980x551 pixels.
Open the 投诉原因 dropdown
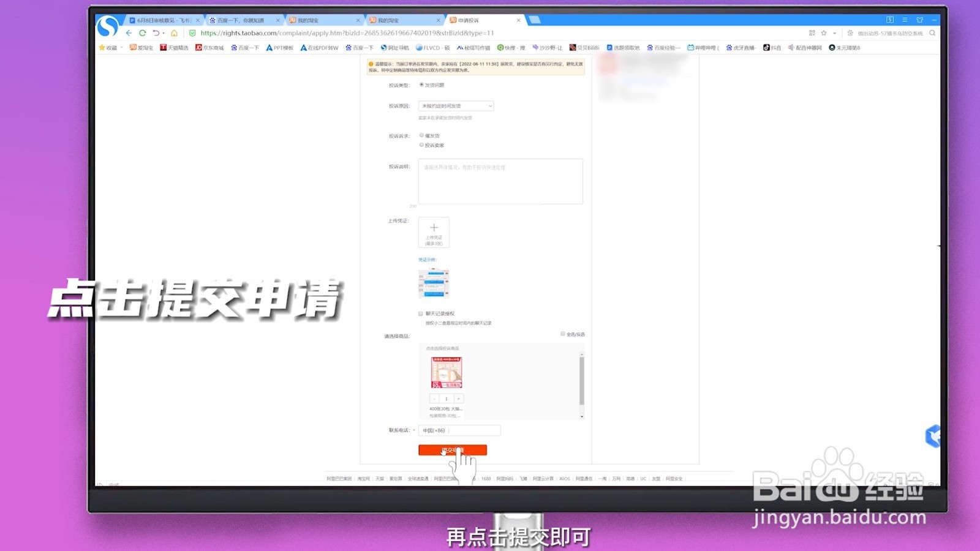456,106
